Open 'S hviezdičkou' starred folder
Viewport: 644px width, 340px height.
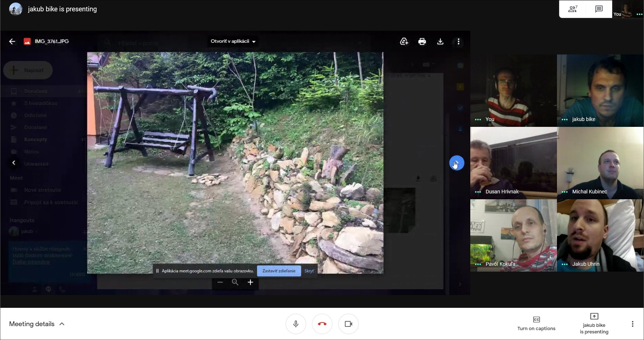click(41, 103)
